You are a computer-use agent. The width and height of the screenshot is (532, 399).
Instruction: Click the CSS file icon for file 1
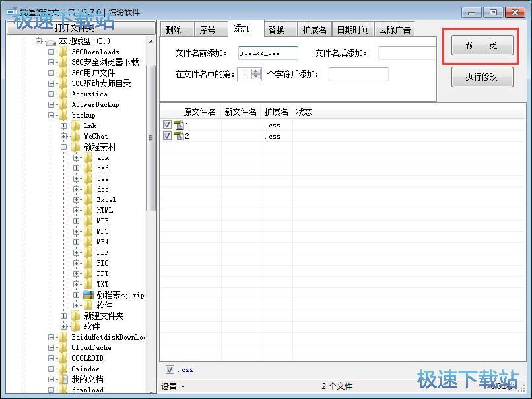(178, 125)
